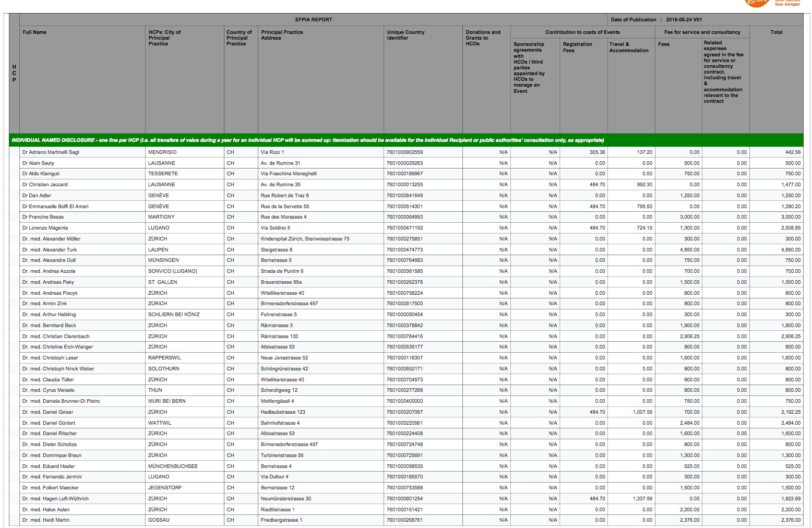Viewport: 812px width, 528px height.
Task: Click the 'Fees' sub-header
Action: pyautogui.click(x=664, y=44)
